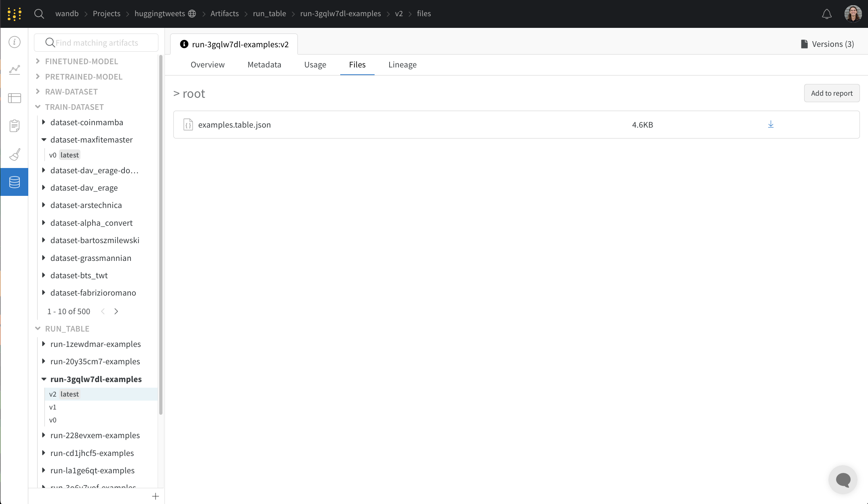868x504 pixels.
Task: Switch to the Lineage tab
Action: point(402,65)
